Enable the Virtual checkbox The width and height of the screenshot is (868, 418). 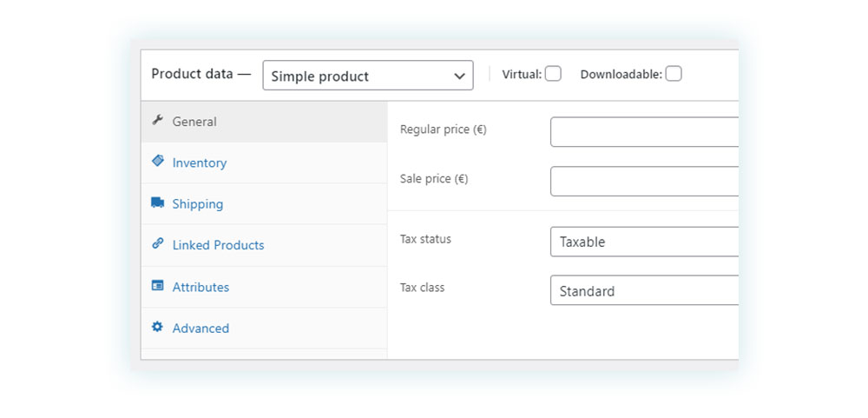click(553, 74)
